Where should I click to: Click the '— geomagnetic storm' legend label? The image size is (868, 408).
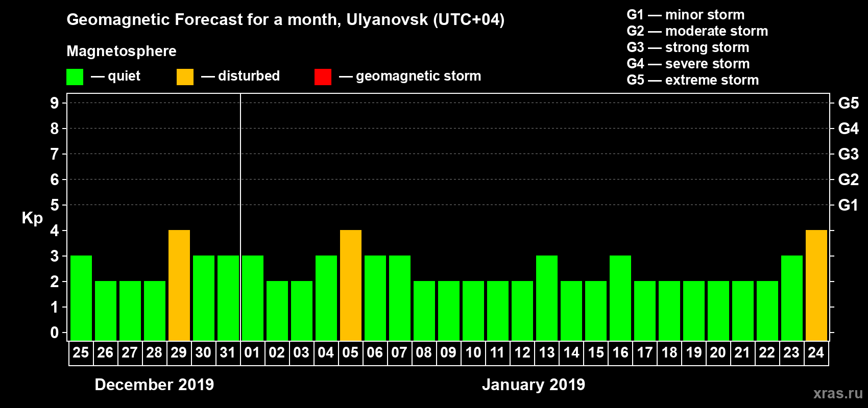(410, 76)
